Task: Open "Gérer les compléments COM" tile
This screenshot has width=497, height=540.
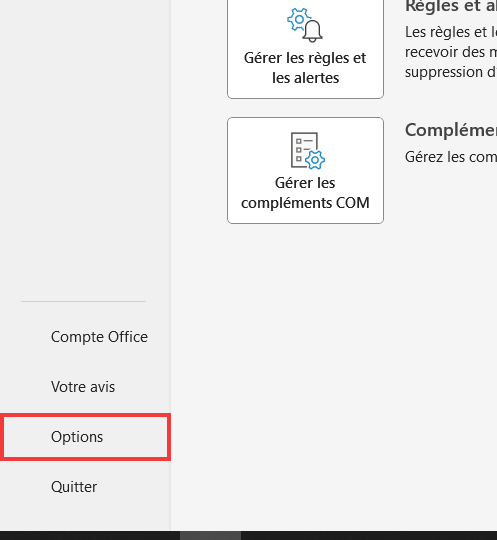Action: tap(306, 170)
